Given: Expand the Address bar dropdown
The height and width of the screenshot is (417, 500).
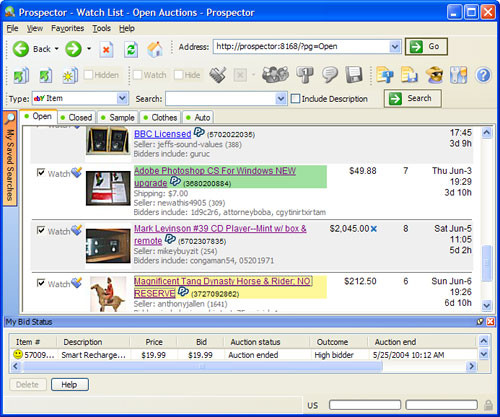Looking at the screenshot, I should point(395,46).
